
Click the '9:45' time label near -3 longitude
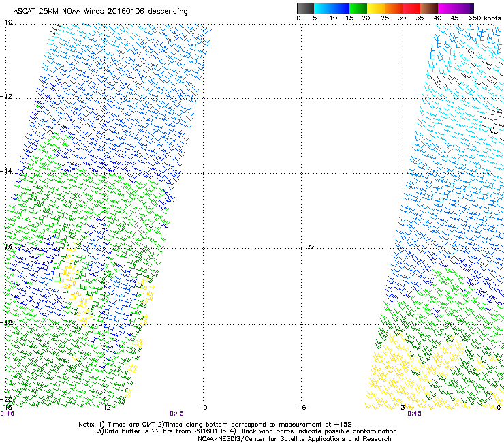tap(414, 414)
